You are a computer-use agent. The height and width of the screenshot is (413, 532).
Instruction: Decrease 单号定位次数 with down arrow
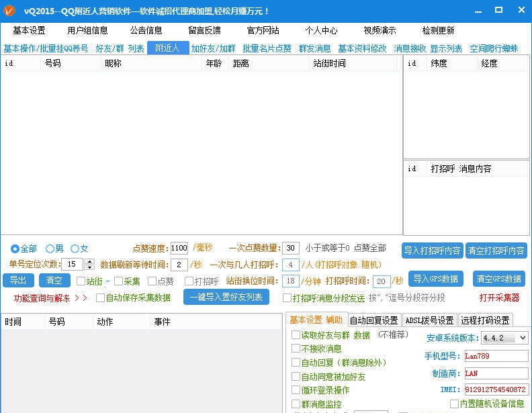[89, 267]
